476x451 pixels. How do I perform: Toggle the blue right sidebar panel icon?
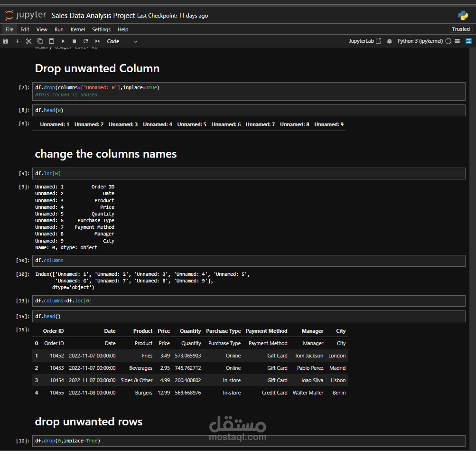pyautogui.click(x=469, y=41)
